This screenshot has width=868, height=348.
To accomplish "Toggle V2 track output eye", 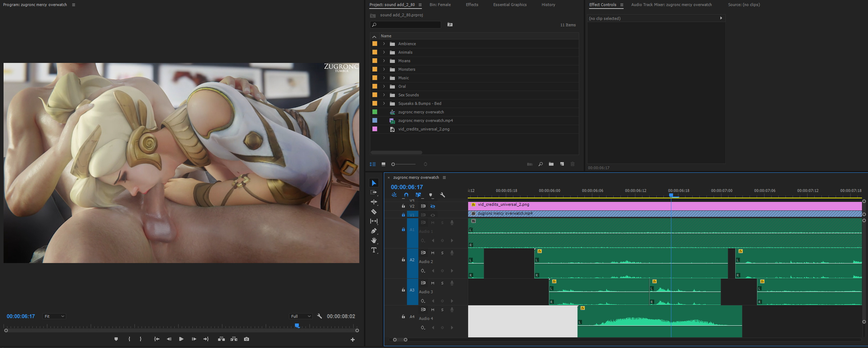I will 433,206.
